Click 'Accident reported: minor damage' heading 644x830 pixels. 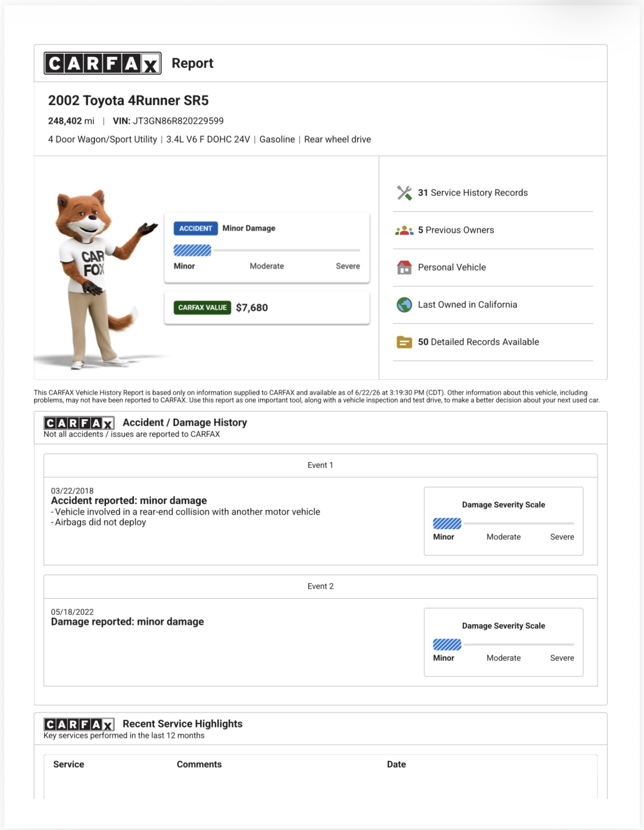tap(129, 500)
